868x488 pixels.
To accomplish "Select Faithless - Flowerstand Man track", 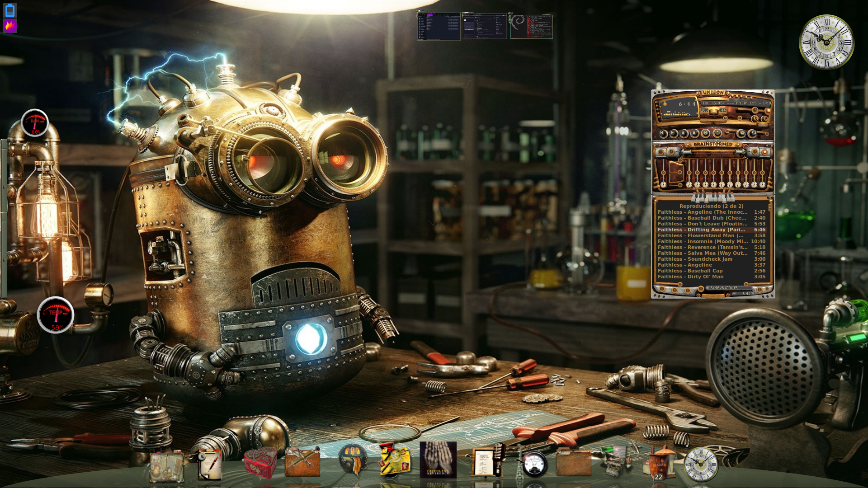I will click(x=711, y=235).
